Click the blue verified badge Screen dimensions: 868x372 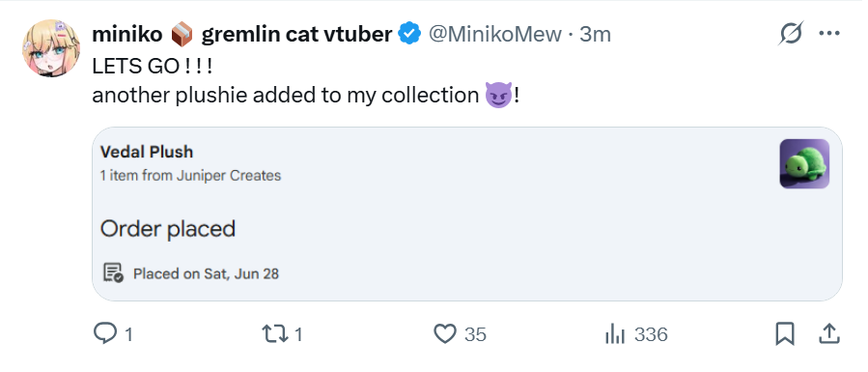coord(409,35)
